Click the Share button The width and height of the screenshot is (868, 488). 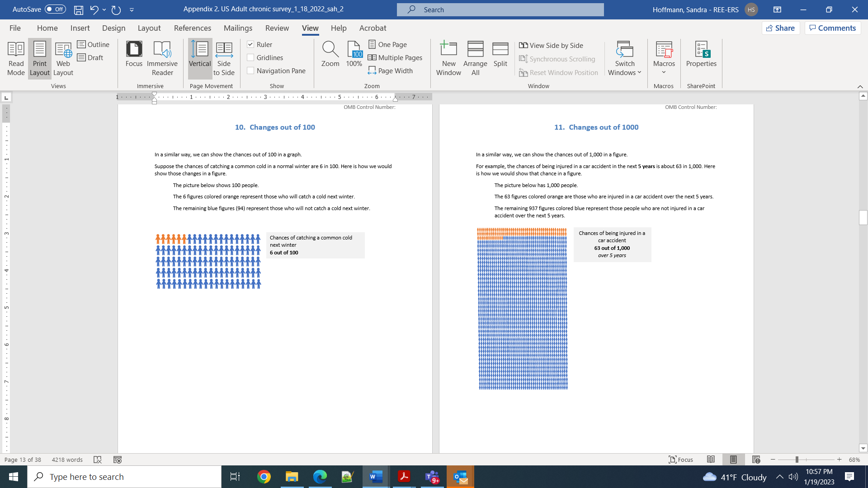pos(780,28)
